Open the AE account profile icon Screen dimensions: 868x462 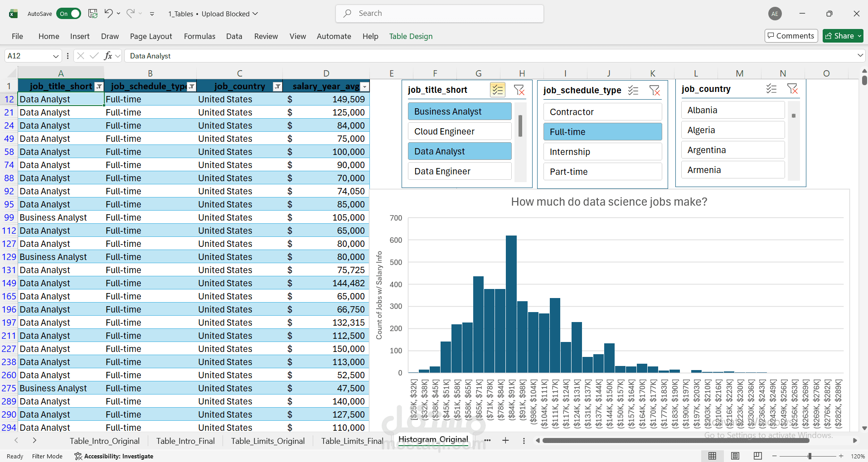click(x=775, y=14)
